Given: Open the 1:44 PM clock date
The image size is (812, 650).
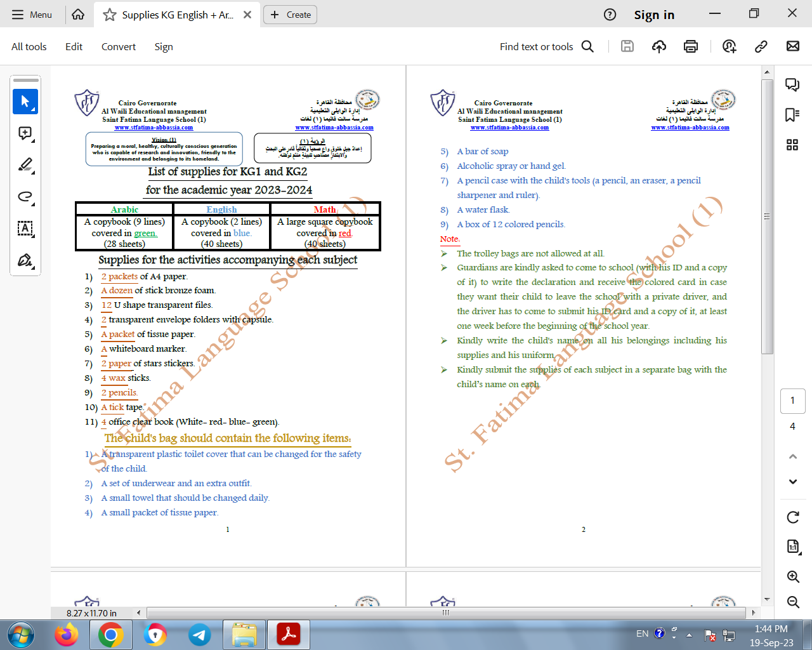Looking at the screenshot, I should pos(771,635).
